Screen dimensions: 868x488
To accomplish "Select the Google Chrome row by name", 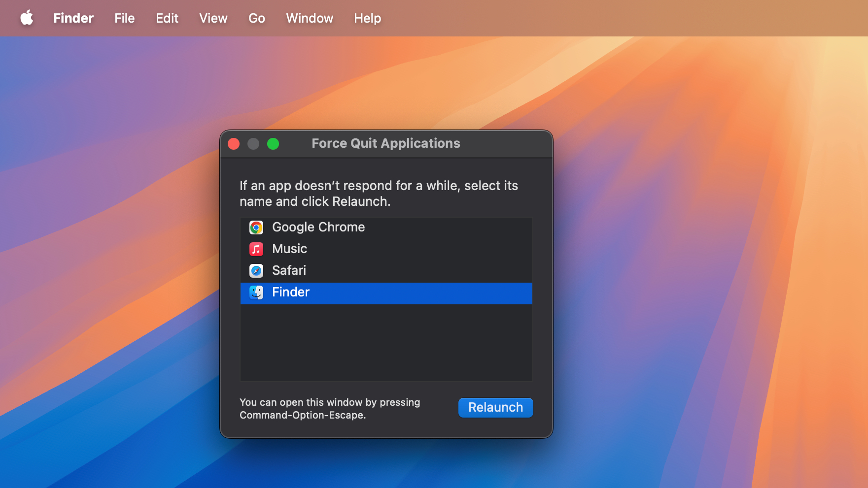I will pos(318,228).
